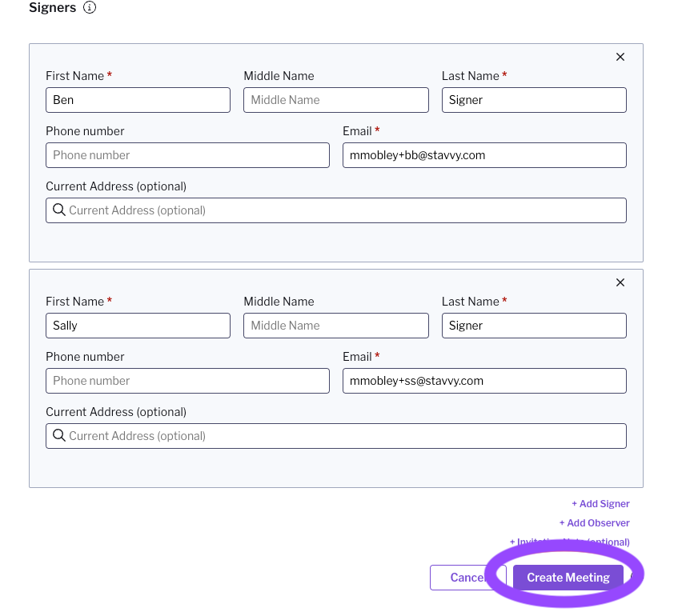Click Sally's Current Address search box
Viewport: 686px width, 616px height.
click(344, 436)
